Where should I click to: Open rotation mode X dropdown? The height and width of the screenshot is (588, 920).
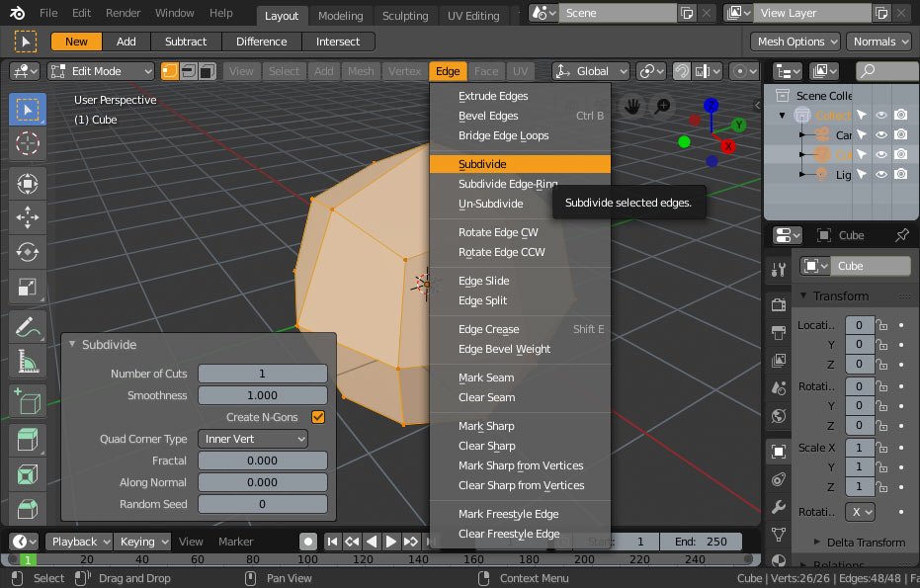pos(860,512)
